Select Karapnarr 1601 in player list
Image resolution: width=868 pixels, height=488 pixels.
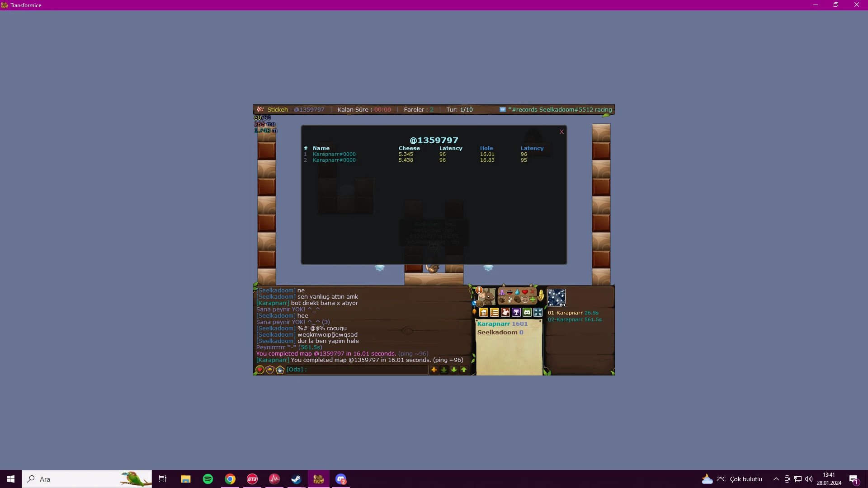pos(502,324)
